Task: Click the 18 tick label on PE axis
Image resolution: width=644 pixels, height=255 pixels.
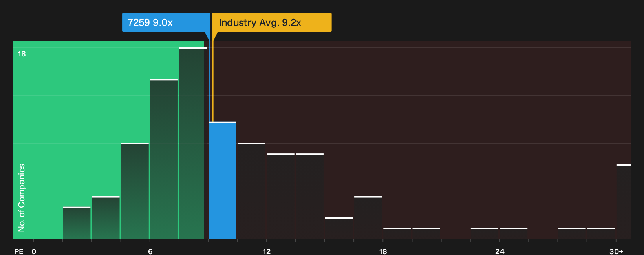Action: pos(383,251)
